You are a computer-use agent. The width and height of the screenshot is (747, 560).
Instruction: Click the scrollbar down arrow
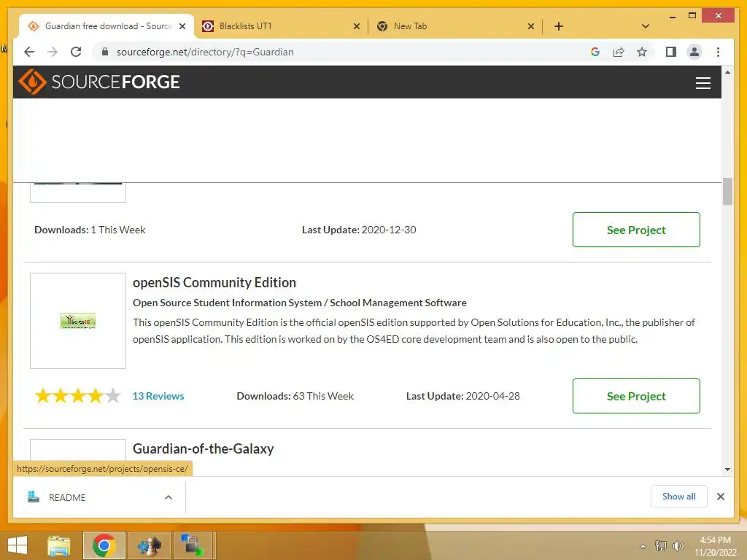pyautogui.click(x=727, y=469)
